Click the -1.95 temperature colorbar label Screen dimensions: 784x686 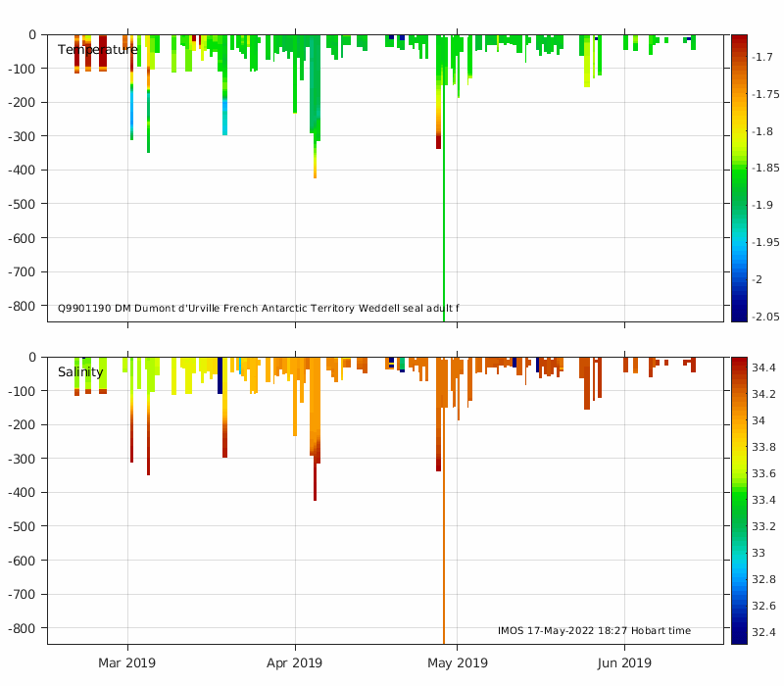pos(765,242)
